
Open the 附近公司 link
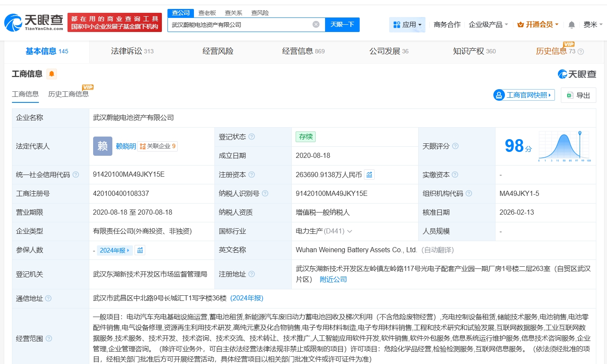pos(334,279)
